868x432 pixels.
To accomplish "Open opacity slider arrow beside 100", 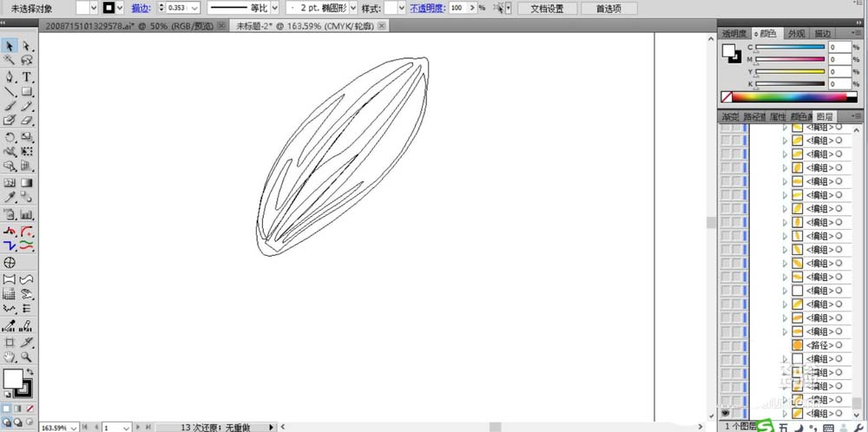I will point(471,9).
